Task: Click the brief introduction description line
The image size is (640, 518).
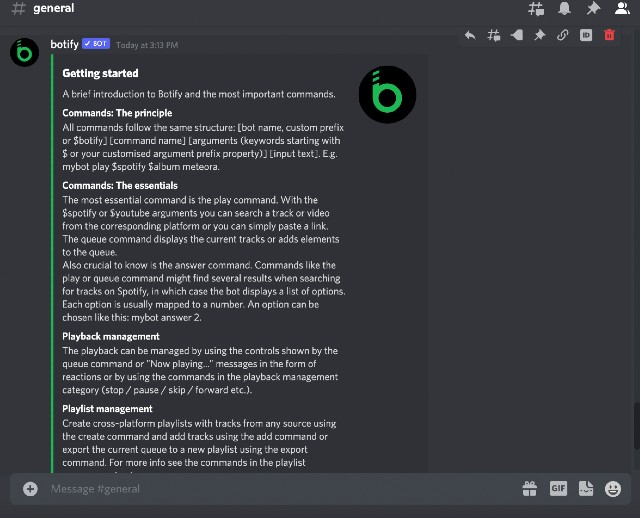Action: tap(199, 94)
